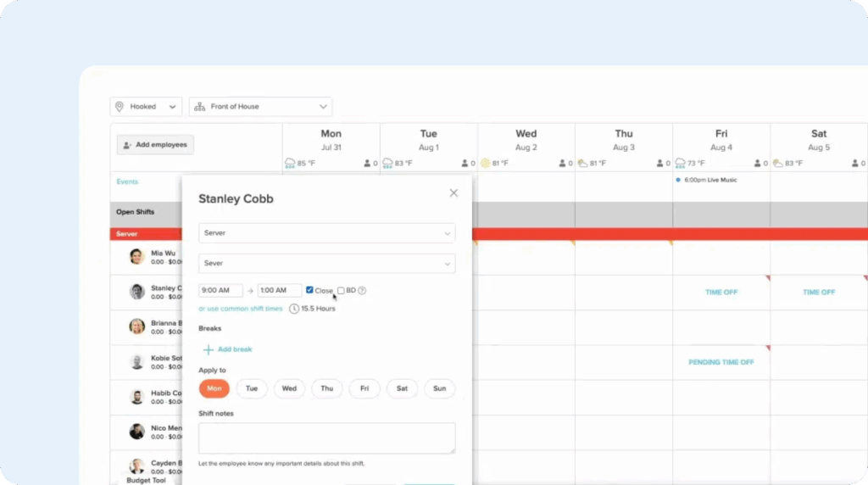868x485 pixels.
Task: Select Sat in Apply to
Action: pyautogui.click(x=402, y=388)
